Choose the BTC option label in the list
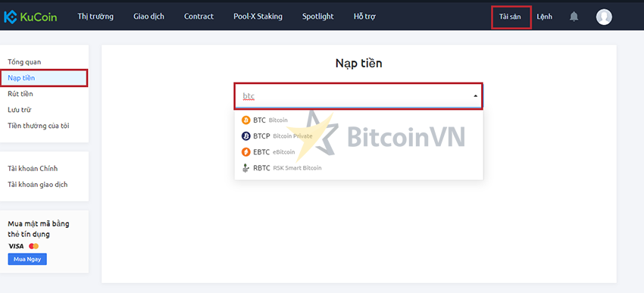Viewport: 644px width, 293px height. coord(259,120)
